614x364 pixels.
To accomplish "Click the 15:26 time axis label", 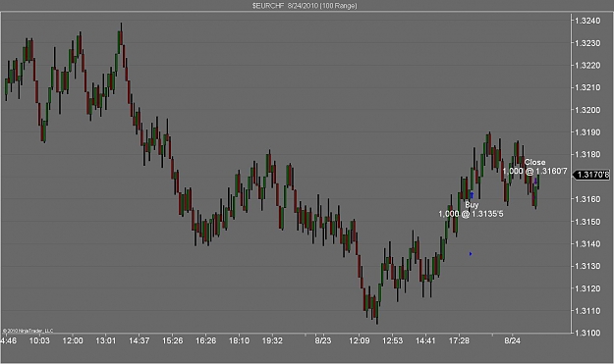I will (x=172, y=340).
